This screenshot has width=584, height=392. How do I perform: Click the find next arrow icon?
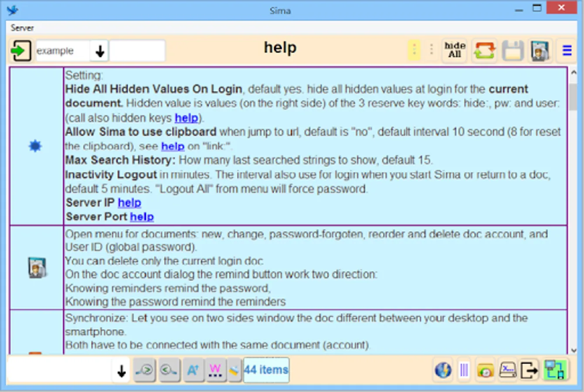144,370
